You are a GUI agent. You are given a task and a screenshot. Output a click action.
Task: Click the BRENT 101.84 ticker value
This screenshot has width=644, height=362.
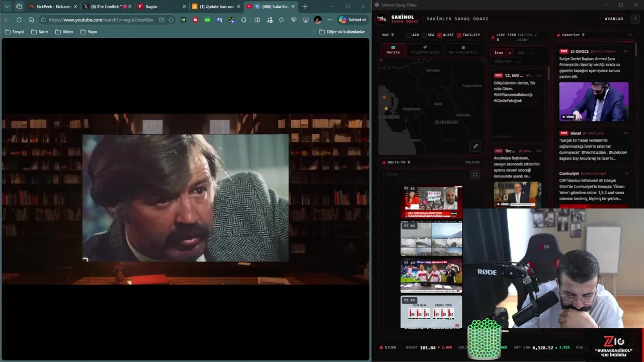[x=428, y=347]
